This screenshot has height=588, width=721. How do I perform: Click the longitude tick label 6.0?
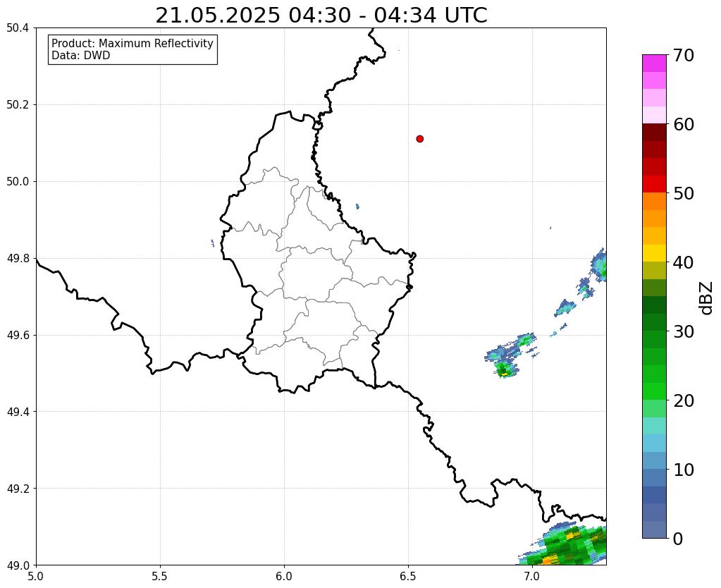[284, 576]
